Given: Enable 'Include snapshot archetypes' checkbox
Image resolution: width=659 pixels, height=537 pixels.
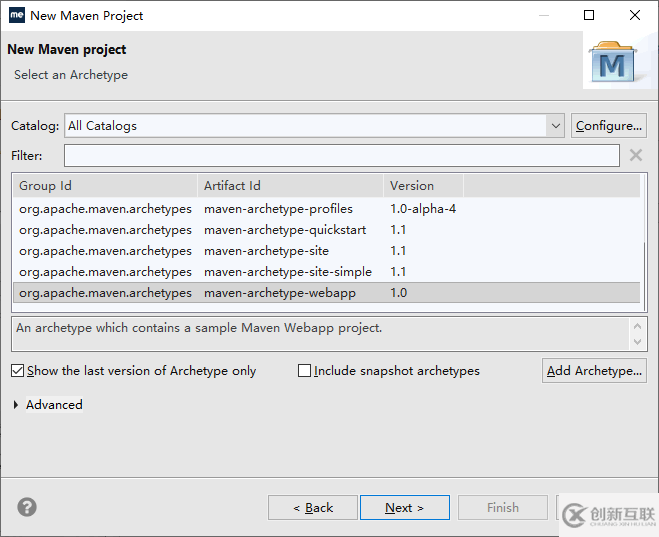Looking at the screenshot, I should pyautogui.click(x=305, y=371).
